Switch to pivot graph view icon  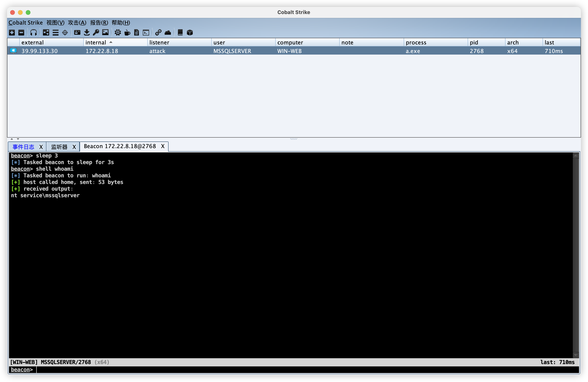click(x=46, y=33)
